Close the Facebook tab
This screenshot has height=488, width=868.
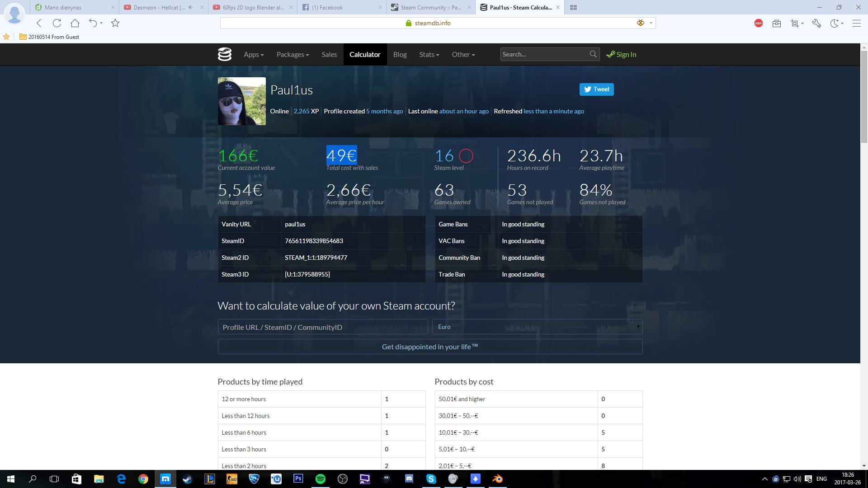tap(380, 7)
